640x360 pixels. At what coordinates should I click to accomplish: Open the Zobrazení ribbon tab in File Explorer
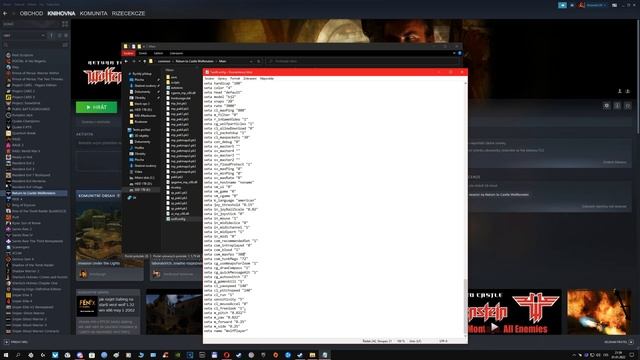click(176, 53)
